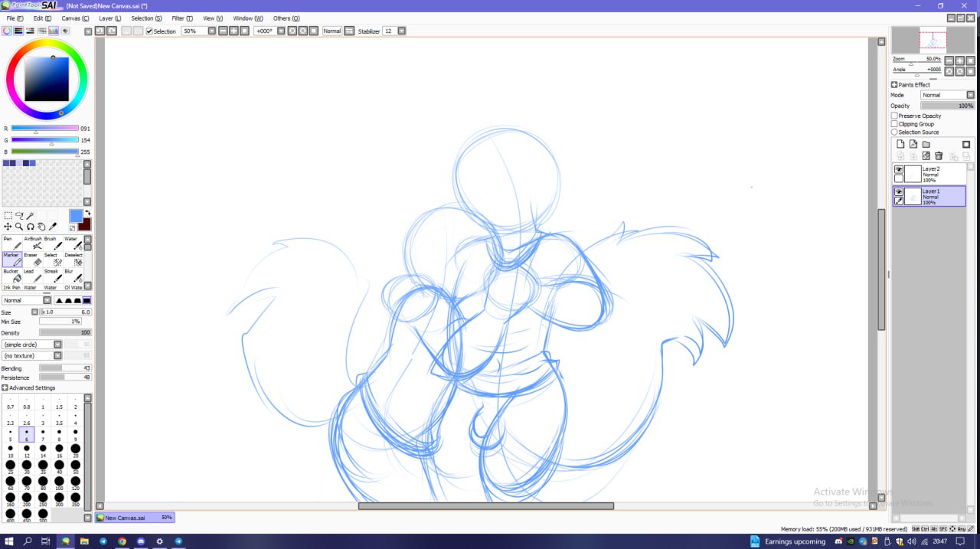This screenshot has width=980, height=549.
Task: Expand the Advanced Settings section
Action: click(x=5, y=388)
